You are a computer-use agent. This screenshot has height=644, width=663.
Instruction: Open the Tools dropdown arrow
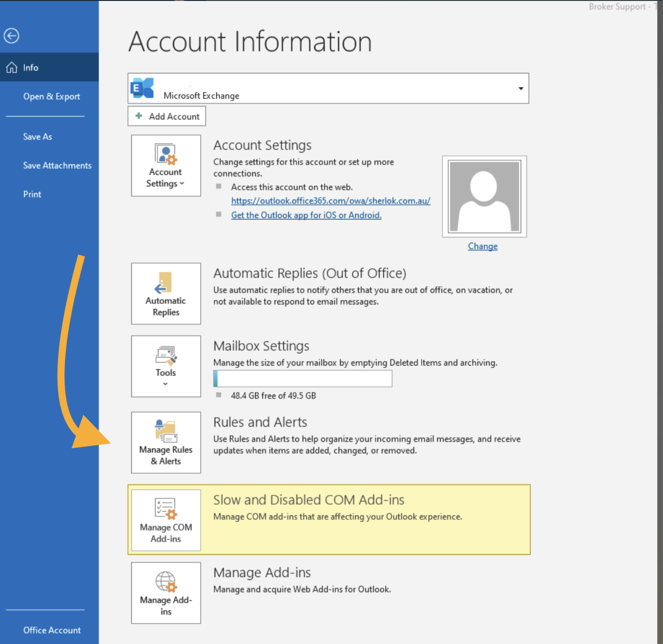[166, 383]
